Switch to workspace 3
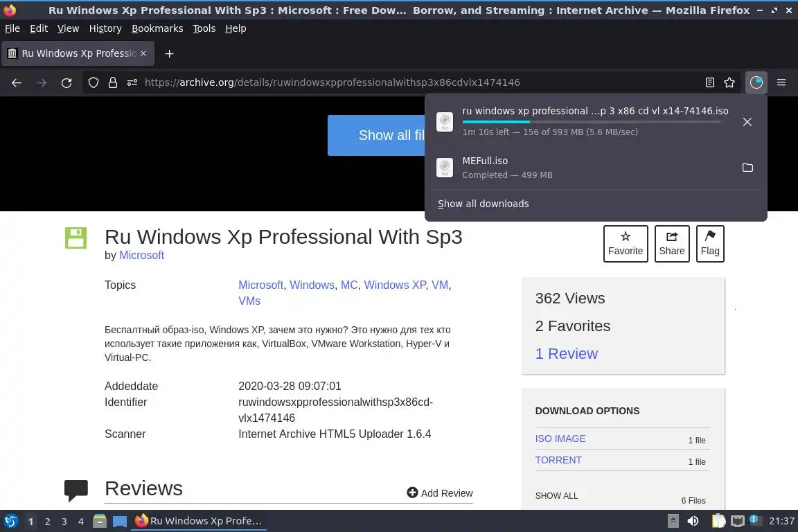 (x=64, y=522)
